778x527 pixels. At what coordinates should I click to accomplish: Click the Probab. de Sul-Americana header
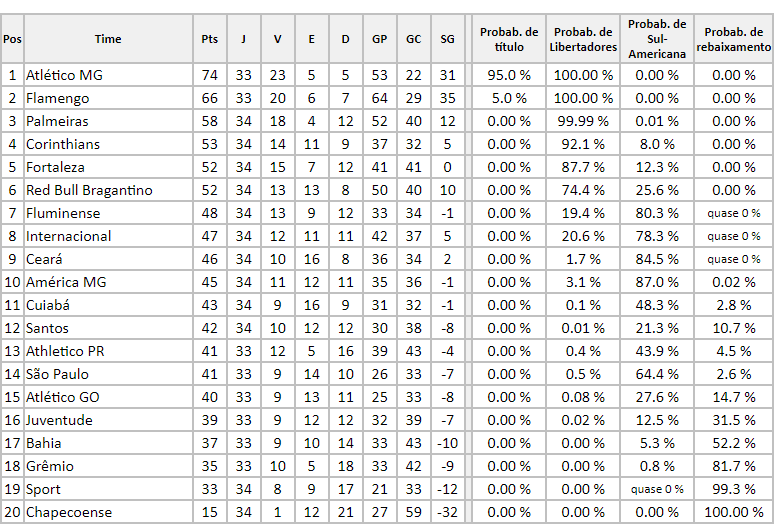657,39
